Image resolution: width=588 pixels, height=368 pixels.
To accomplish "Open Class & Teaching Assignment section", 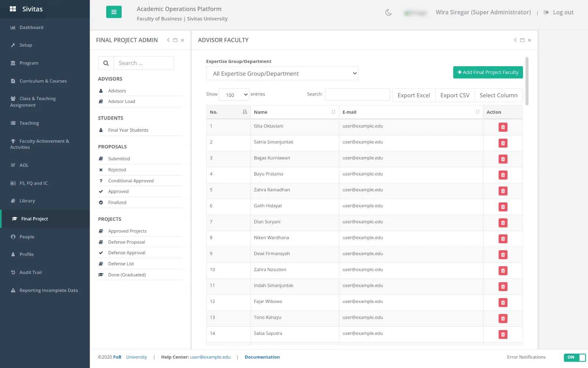I will pyautogui.click(x=33, y=102).
